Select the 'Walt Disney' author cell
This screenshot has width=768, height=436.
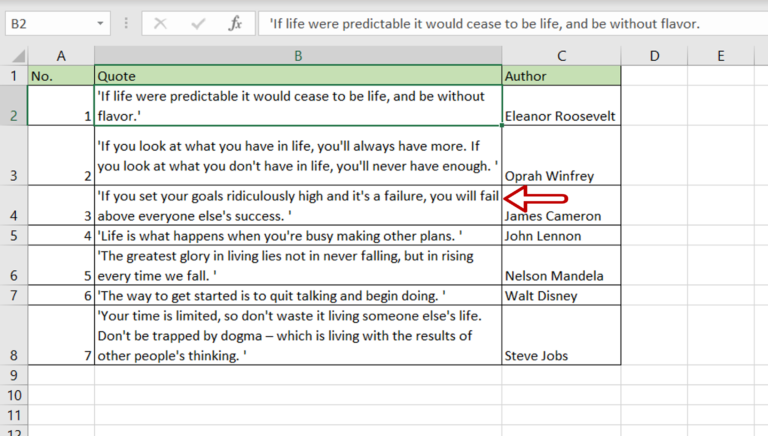561,296
